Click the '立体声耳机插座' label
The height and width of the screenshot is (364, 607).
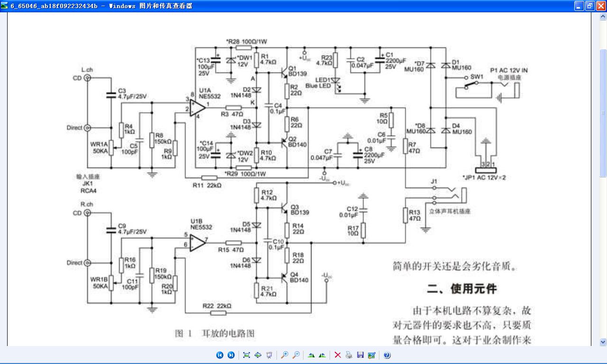[450, 211]
